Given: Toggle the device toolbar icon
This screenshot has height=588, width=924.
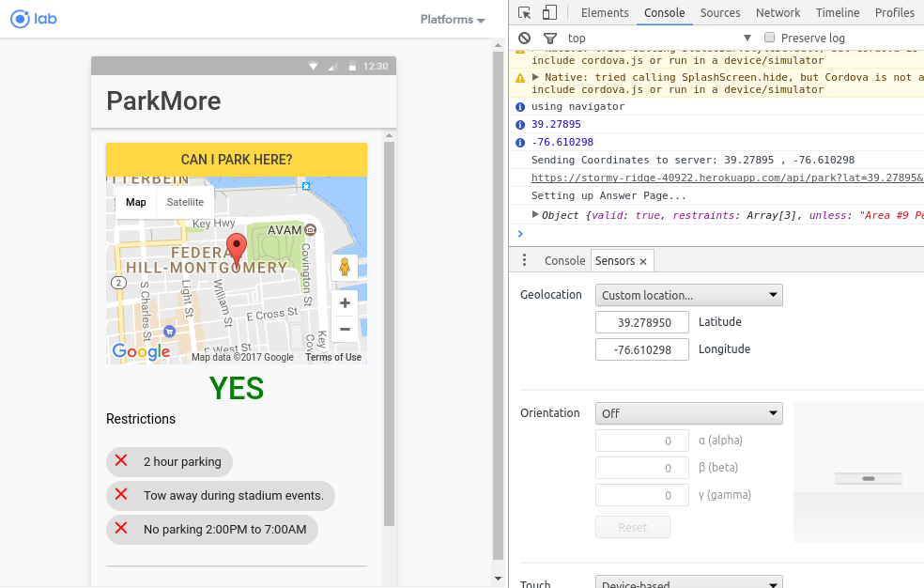Looking at the screenshot, I should [549, 13].
